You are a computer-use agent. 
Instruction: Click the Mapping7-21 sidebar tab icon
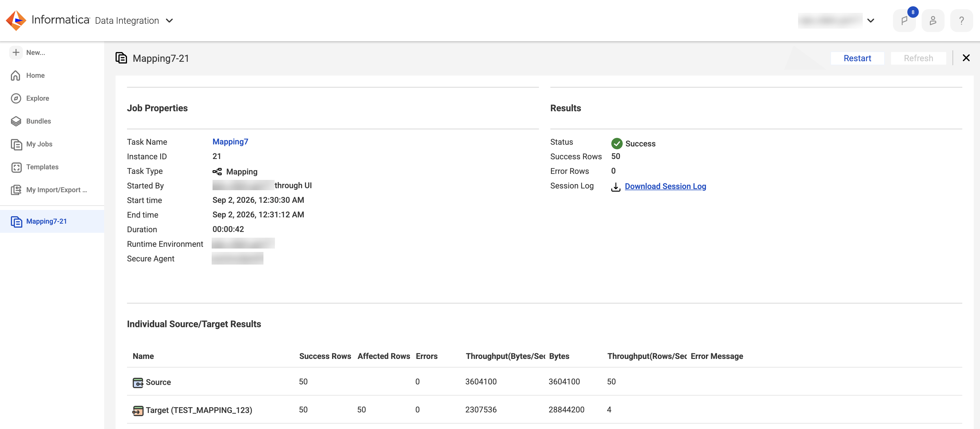16,221
